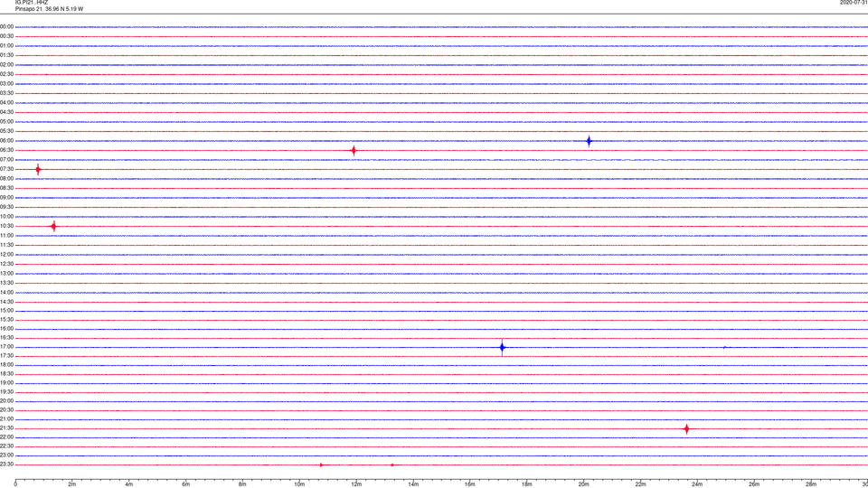Click the 01:30 time label

6,55
